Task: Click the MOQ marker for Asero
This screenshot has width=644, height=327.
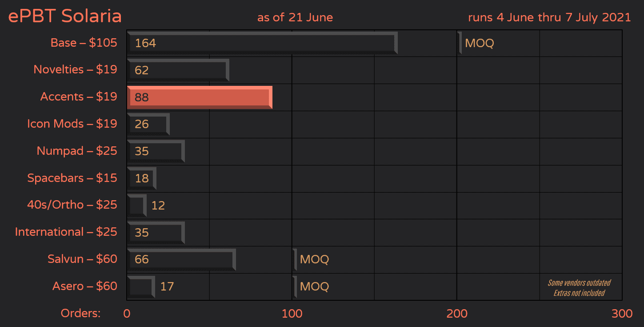Action: [294, 287]
